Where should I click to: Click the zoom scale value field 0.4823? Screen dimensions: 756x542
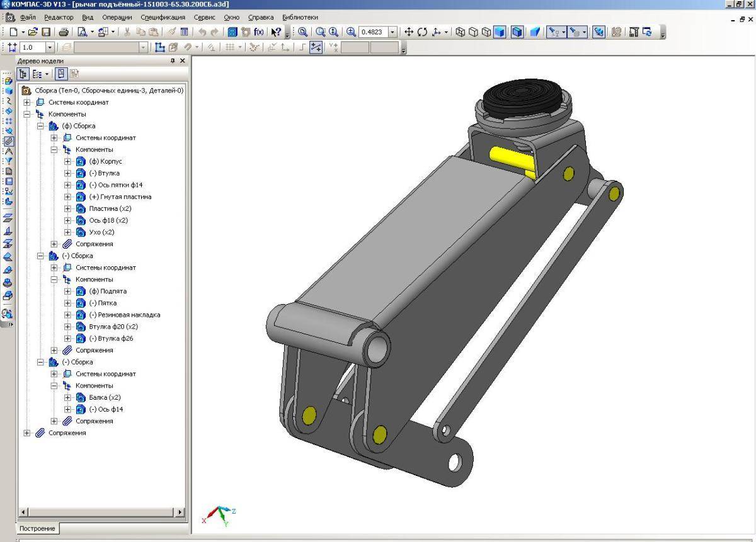(373, 31)
